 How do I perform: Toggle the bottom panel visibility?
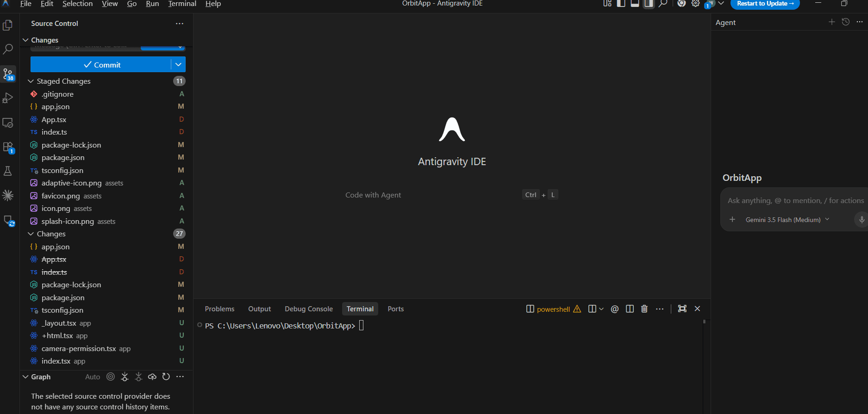point(635,4)
